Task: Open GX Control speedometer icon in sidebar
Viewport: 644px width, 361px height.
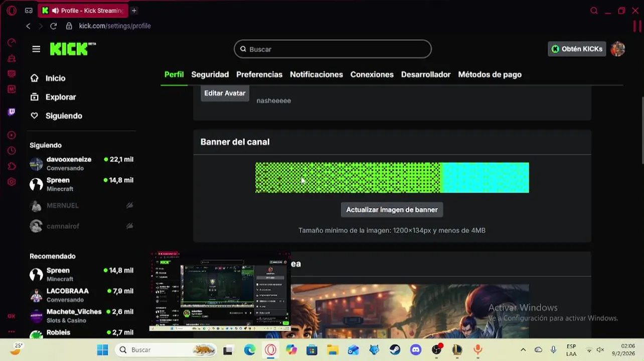Action: point(12,43)
